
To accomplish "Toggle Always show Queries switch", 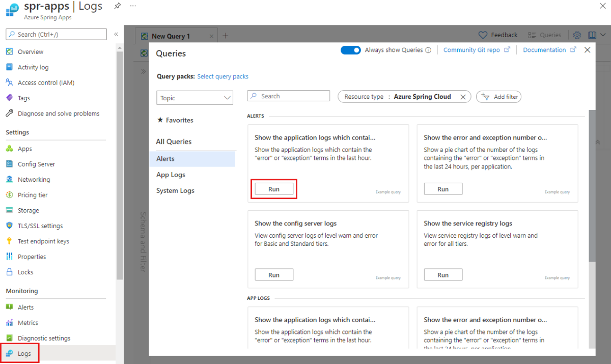I will (350, 50).
